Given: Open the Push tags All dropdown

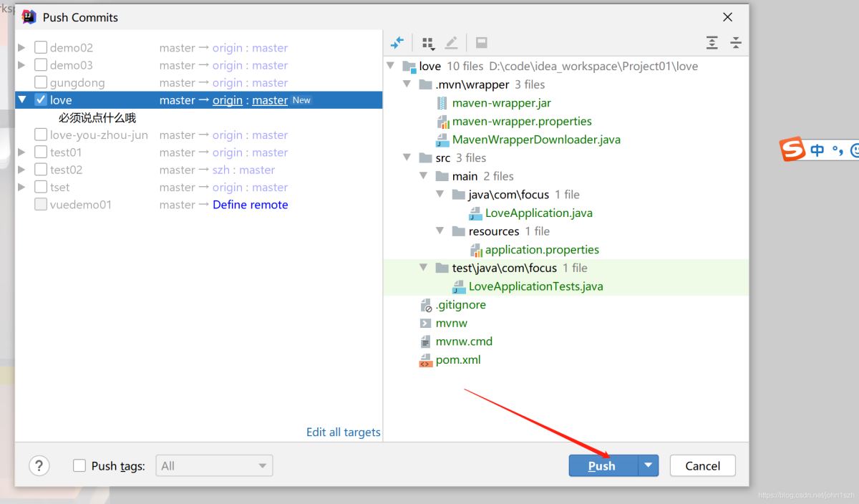Looking at the screenshot, I should 214,466.
